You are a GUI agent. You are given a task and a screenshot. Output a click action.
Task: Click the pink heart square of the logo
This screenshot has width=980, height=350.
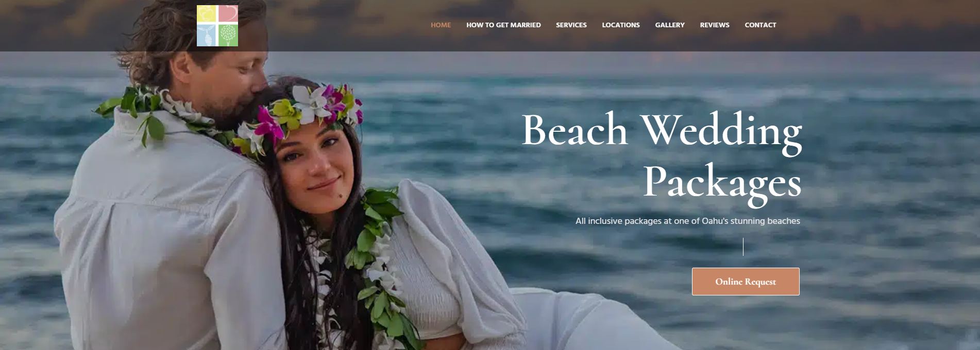pyautogui.click(x=228, y=14)
